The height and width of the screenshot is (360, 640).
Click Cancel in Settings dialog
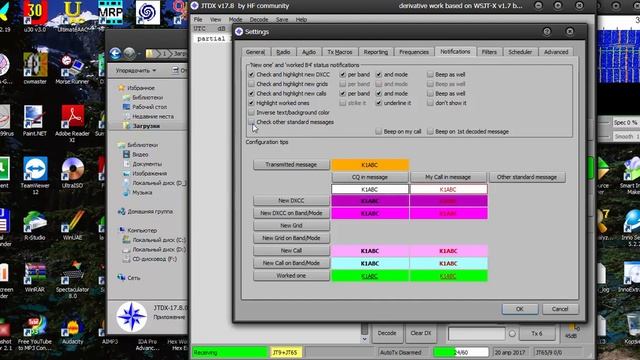point(560,309)
